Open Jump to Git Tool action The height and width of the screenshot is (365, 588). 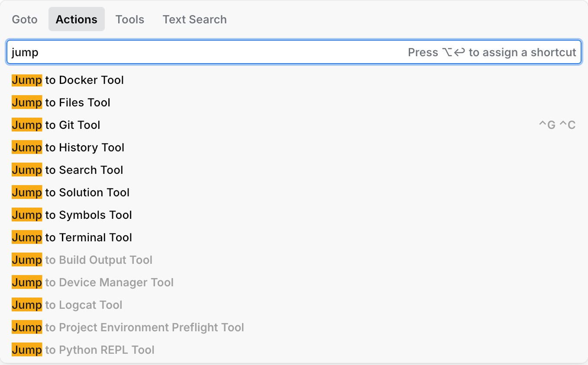[55, 125]
